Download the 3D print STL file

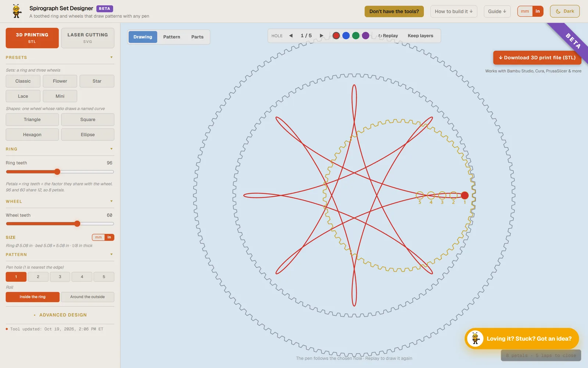(x=537, y=58)
